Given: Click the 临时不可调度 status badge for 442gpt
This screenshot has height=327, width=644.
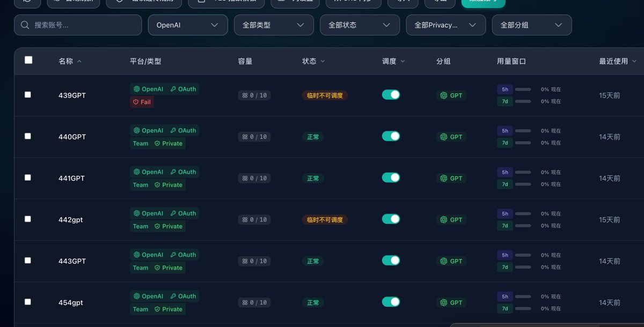Looking at the screenshot, I should [325, 220].
